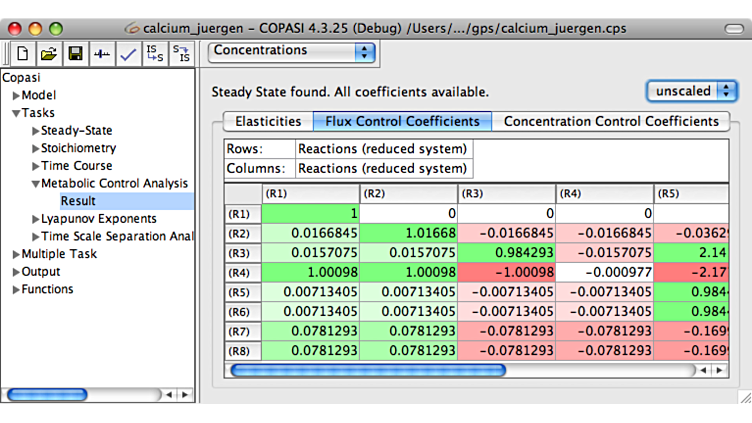752x423 pixels.
Task: Expand the Model tree node
Action: pos(16,95)
